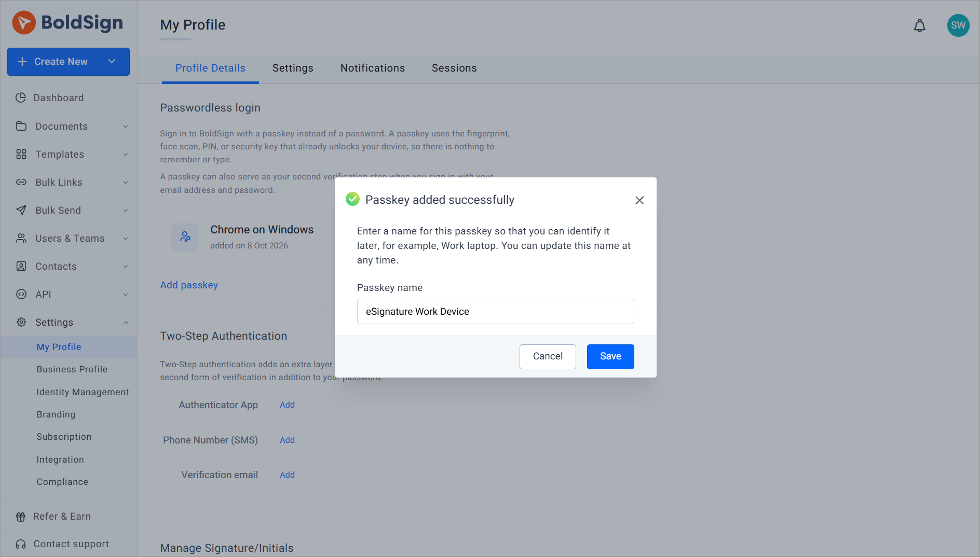Add an Authenticator App
980x557 pixels.
[x=287, y=405]
